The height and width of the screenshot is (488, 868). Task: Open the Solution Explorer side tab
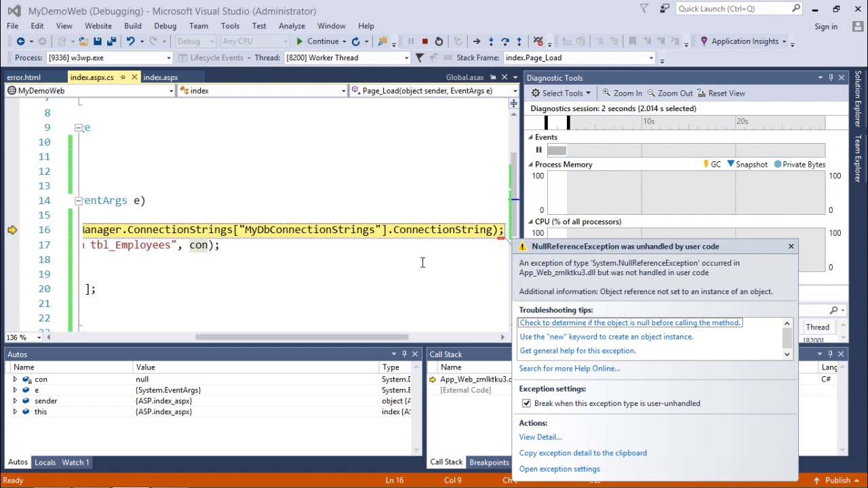point(858,99)
